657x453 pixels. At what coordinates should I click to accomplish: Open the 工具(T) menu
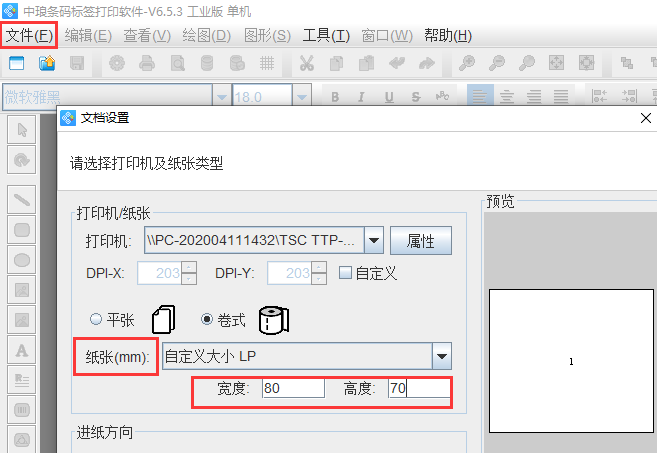click(326, 35)
